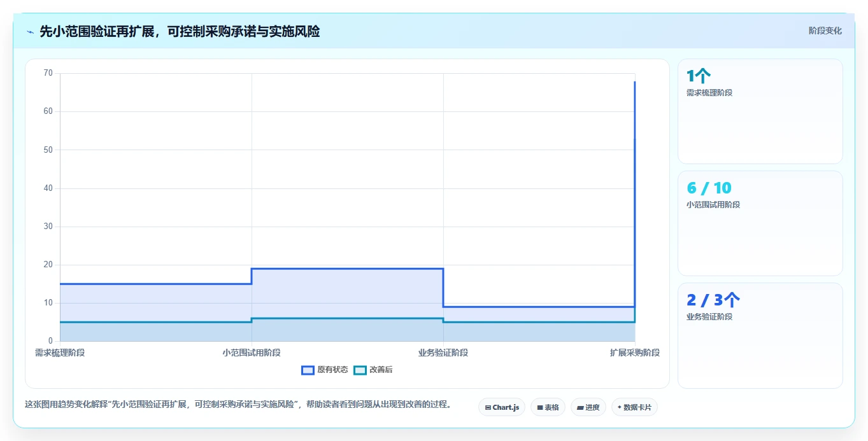This screenshot has width=868, height=441.
Task: Click the 表格 tag button
Action: pyautogui.click(x=548, y=407)
